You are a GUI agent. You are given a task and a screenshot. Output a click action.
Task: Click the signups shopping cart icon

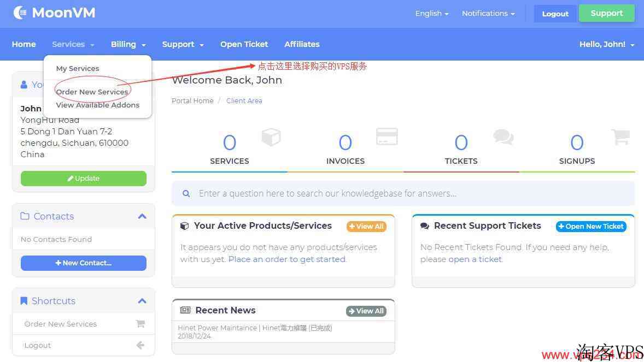point(620,137)
